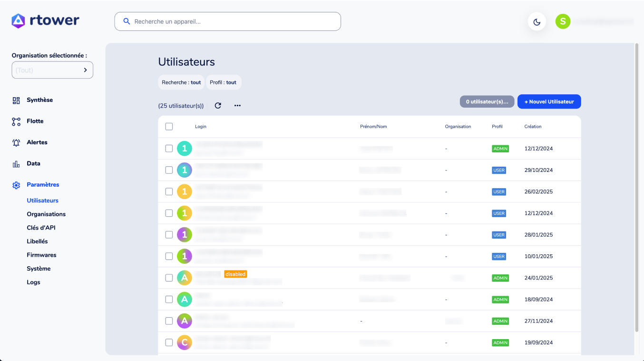Expand the organization selector dropdown
The height and width of the screenshot is (361, 644).
coord(52,70)
